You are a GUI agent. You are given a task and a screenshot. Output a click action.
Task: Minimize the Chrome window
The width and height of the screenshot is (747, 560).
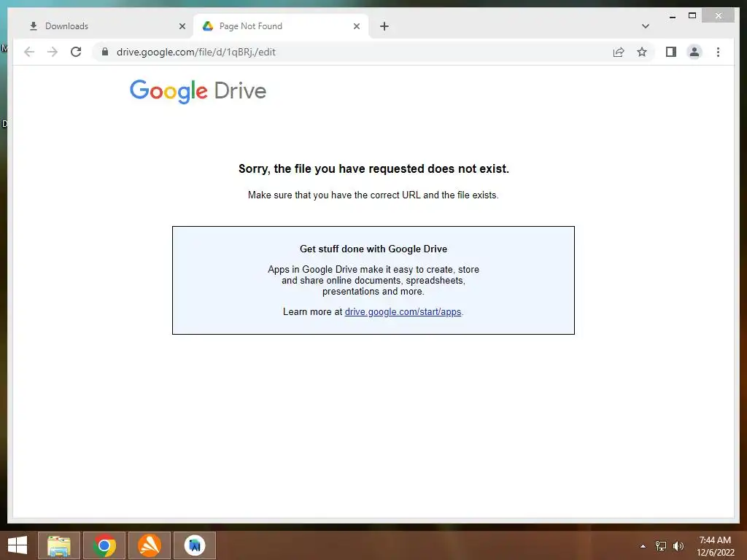pyautogui.click(x=672, y=16)
